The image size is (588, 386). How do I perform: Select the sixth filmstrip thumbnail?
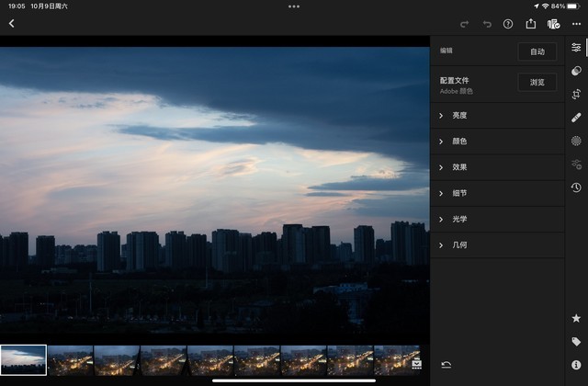tap(257, 360)
